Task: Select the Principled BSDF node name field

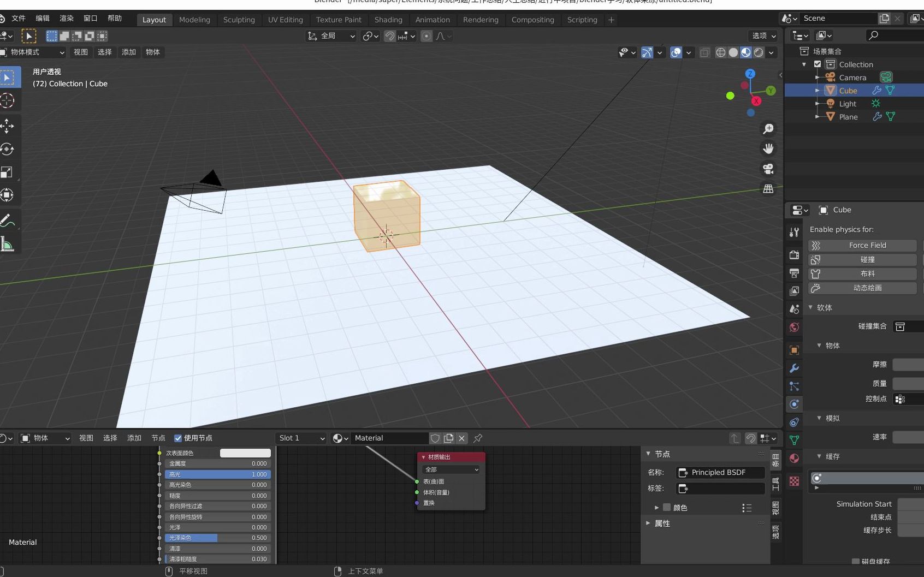Action: [x=720, y=472]
